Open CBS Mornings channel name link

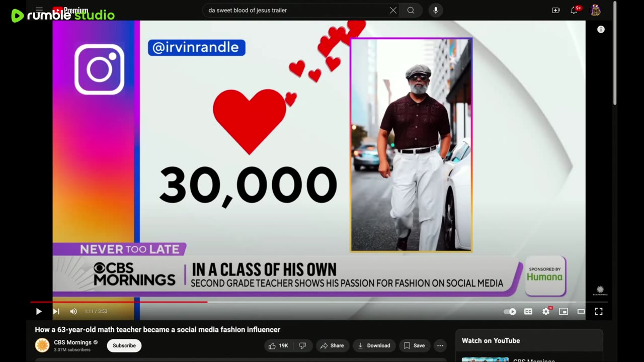72,342
